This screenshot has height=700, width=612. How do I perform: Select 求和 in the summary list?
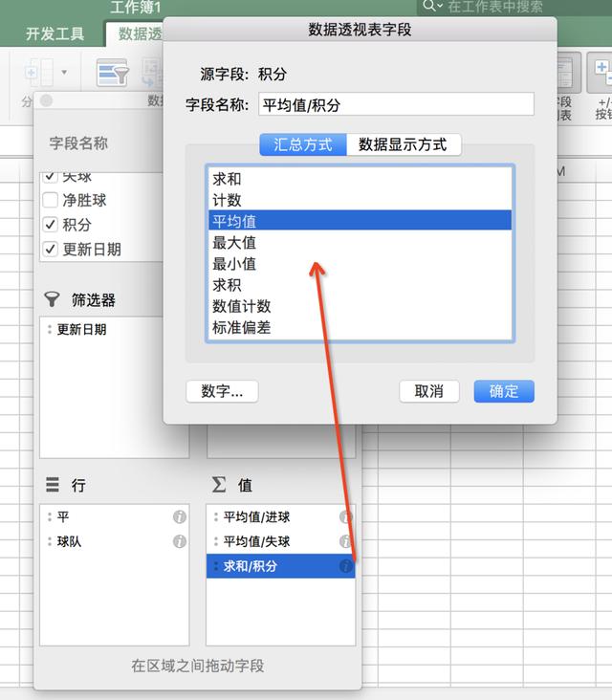click(x=360, y=179)
